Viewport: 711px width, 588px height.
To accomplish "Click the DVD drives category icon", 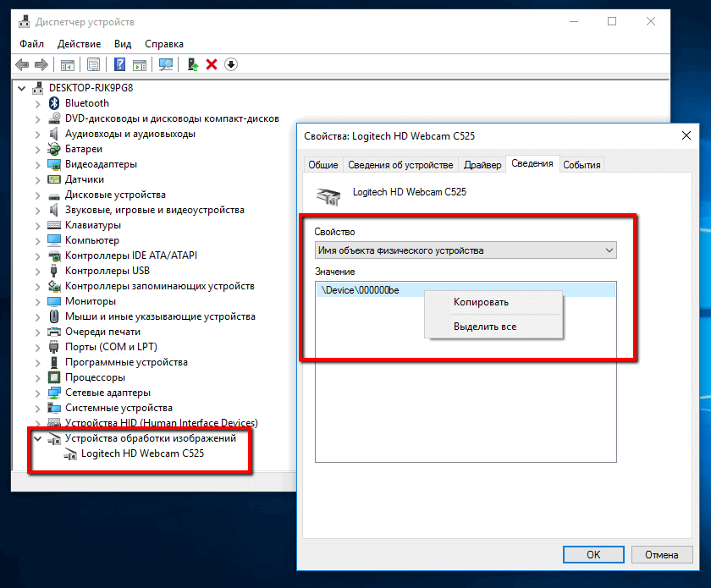I will (54, 118).
